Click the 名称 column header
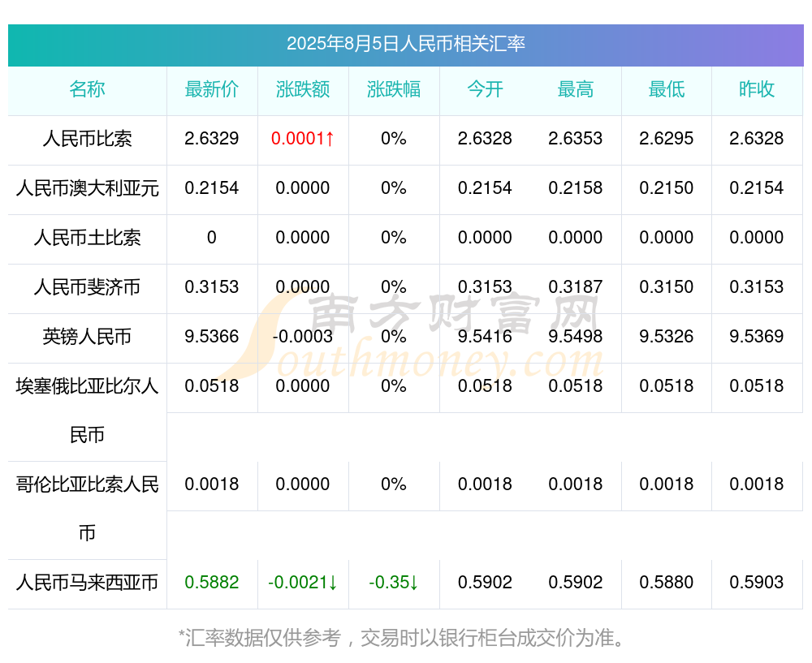Image resolution: width=812 pixels, height=663 pixels. 87,89
